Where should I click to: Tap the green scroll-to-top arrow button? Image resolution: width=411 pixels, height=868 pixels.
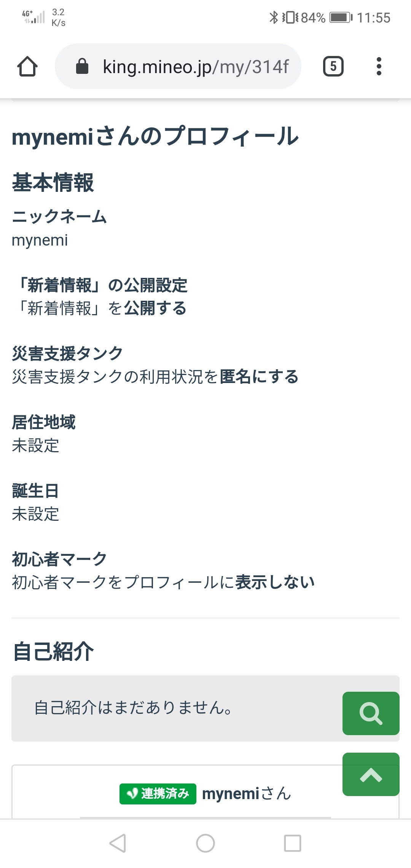pos(371,774)
